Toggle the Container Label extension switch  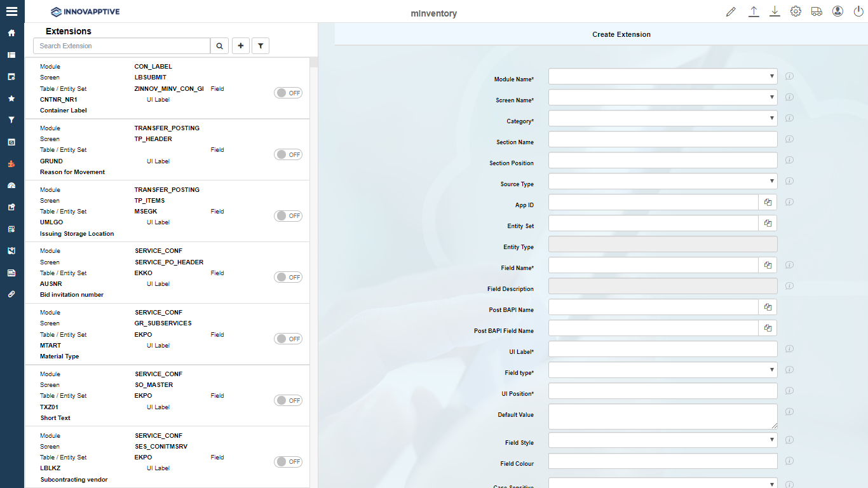[288, 93]
